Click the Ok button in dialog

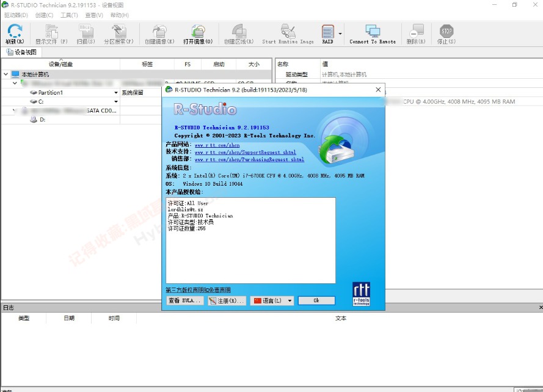(316, 300)
